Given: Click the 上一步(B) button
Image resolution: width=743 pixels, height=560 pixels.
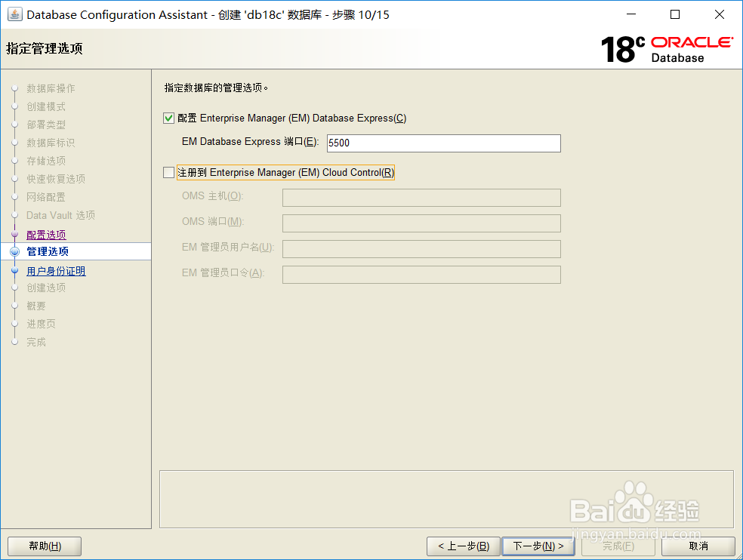Looking at the screenshot, I should click(x=463, y=546).
